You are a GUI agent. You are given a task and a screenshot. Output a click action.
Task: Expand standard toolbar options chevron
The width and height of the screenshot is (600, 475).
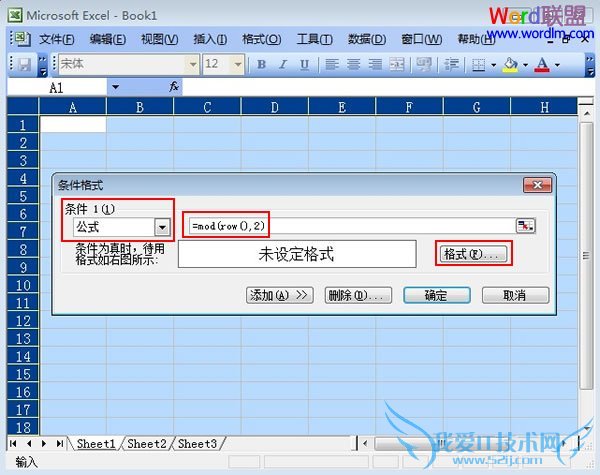(x=43, y=65)
